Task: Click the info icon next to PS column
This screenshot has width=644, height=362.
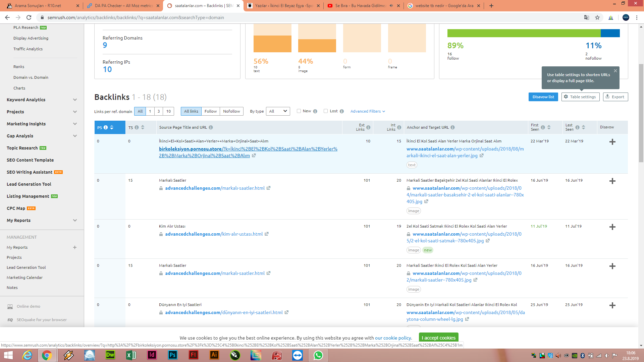Action: (106, 127)
